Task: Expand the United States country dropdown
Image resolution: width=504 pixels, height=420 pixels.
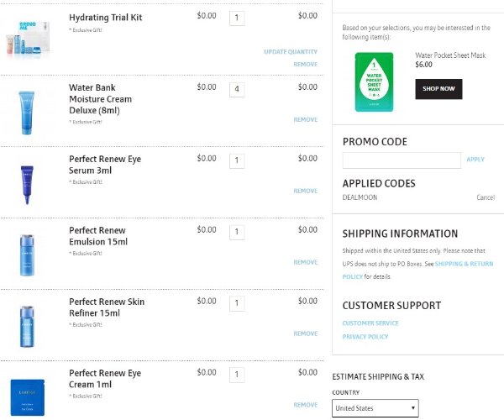Action: (375, 408)
